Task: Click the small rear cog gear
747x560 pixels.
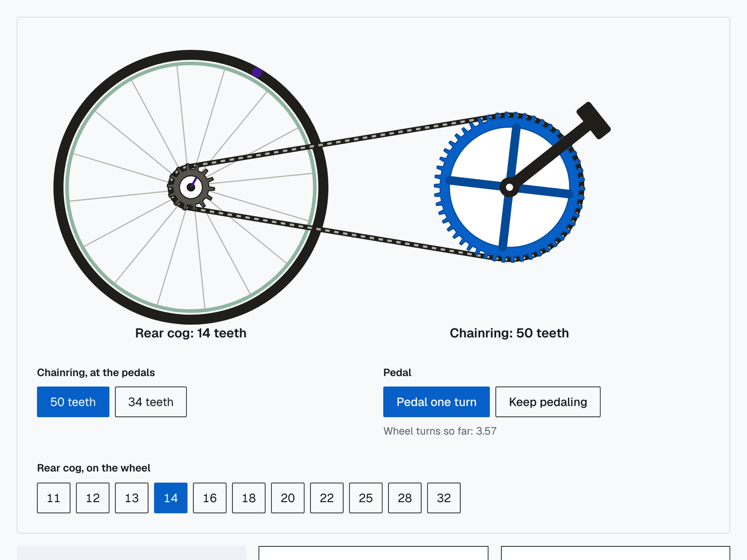Action: tap(191, 187)
